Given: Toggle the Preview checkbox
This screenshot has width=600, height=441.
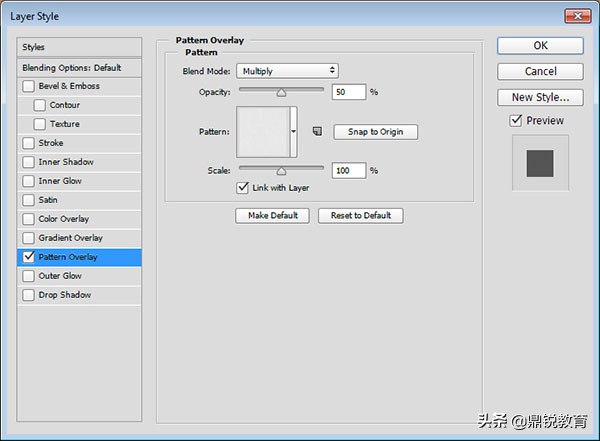Looking at the screenshot, I should (516, 121).
